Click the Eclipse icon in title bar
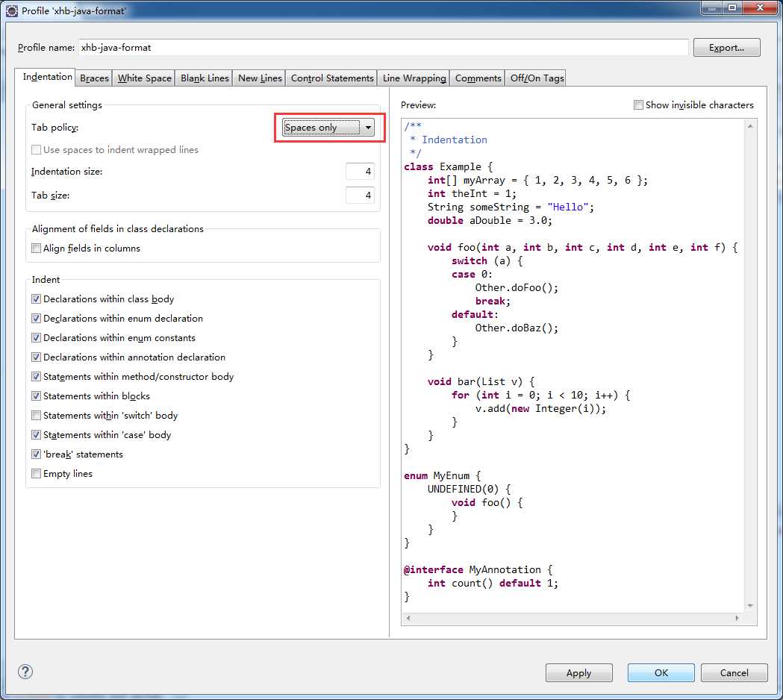The height and width of the screenshot is (700, 783). 11,10
